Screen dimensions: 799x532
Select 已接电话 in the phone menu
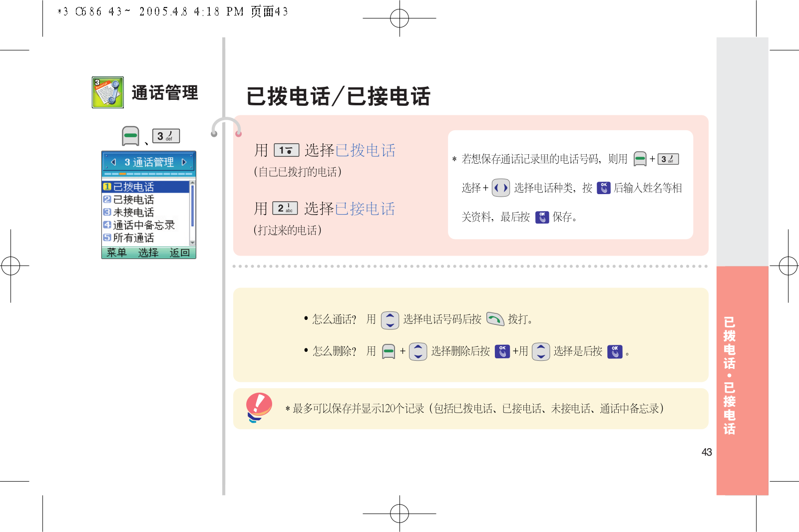pyautogui.click(x=146, y=200)
